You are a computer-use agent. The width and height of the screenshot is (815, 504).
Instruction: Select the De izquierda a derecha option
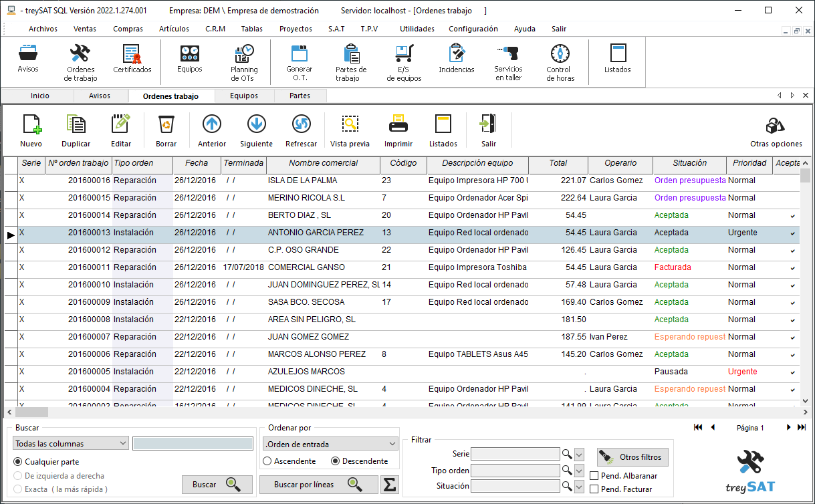(18, 476)
